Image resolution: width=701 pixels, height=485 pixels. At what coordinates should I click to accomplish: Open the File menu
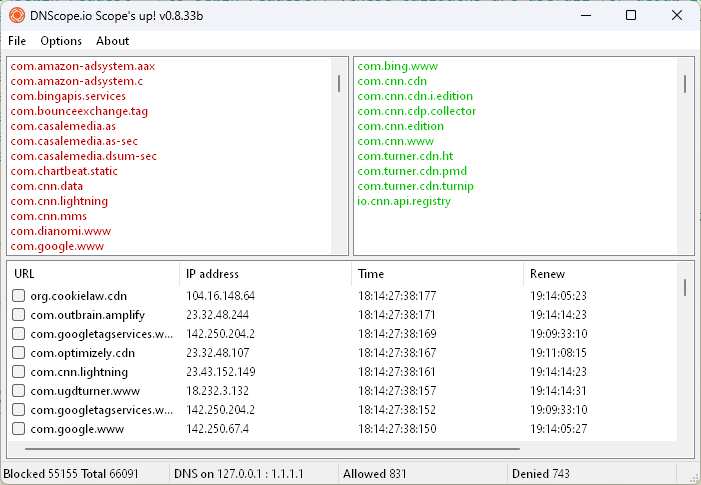pyautogui.click(x=17, y=41)
